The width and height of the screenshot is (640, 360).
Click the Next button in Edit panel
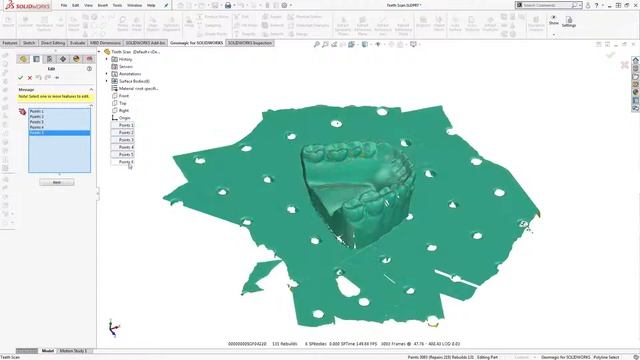pos(57,182)
